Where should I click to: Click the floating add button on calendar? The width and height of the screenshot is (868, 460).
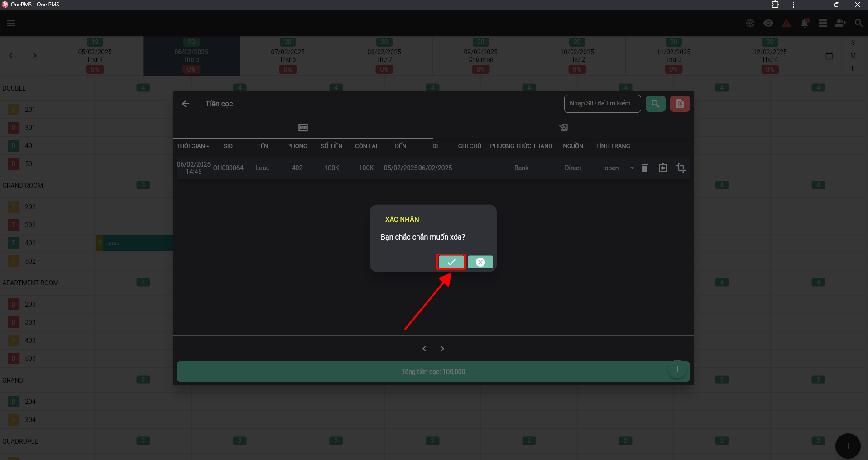(848, 446)
